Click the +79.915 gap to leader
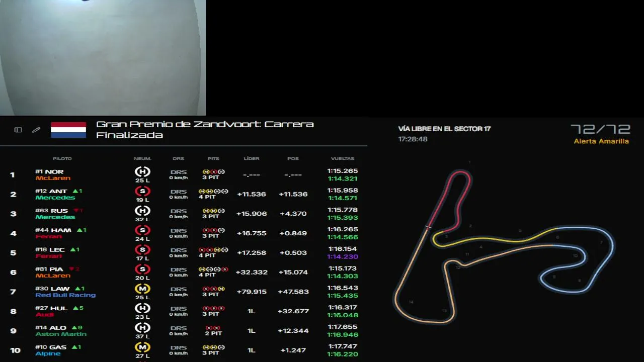Viewport: 644px width, 362px height. (x=252, y=292)
